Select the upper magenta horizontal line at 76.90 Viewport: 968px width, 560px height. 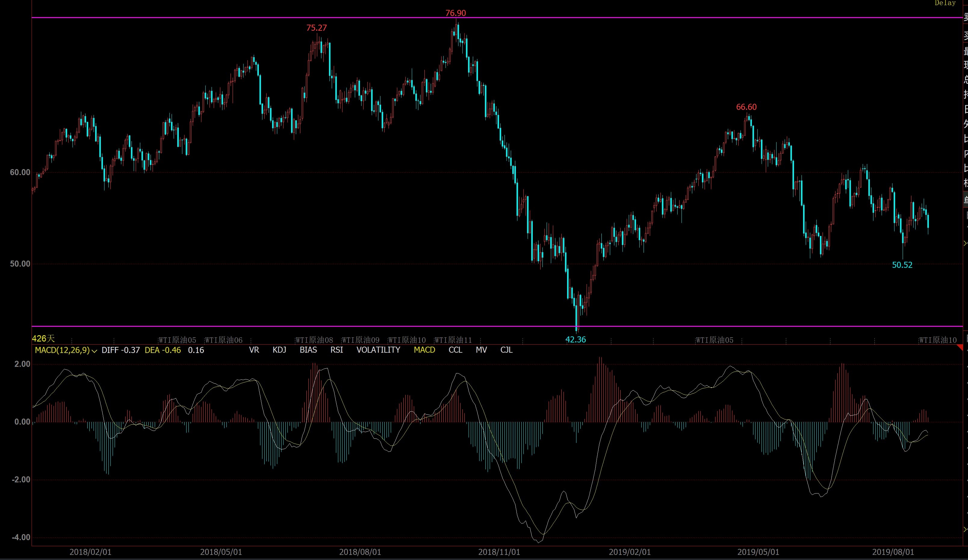tap(498, 18)
